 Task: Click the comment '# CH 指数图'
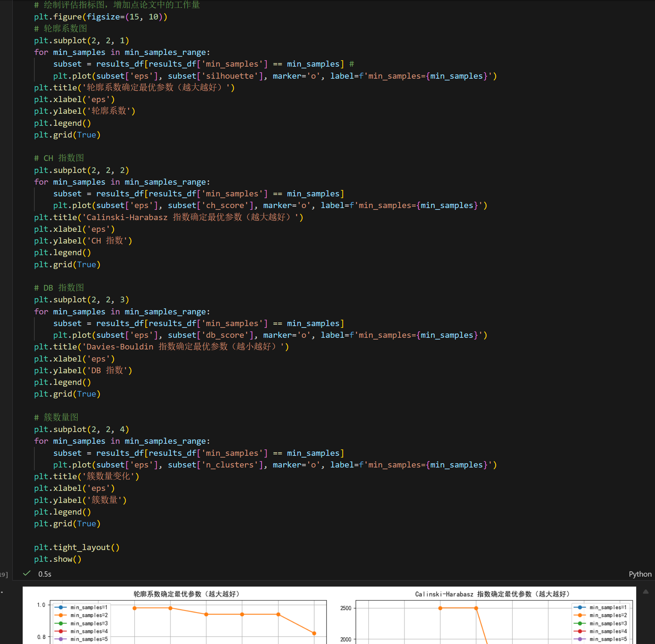click(x=59, y=158)
